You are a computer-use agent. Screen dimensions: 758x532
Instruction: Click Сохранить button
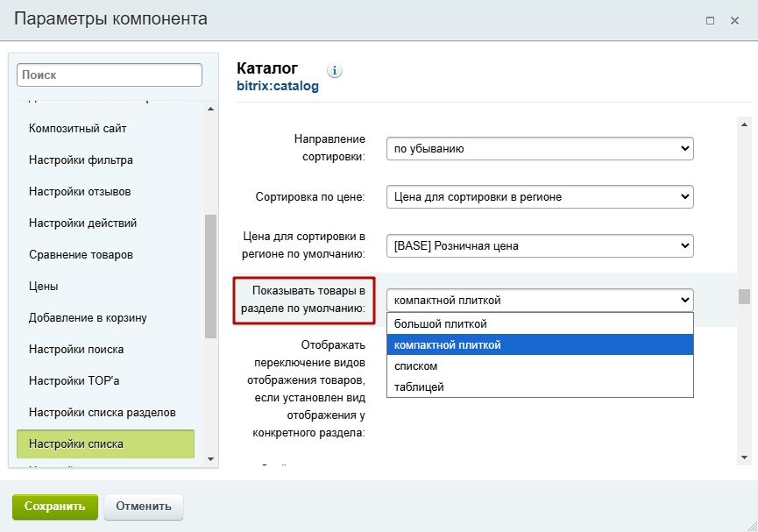55,507
